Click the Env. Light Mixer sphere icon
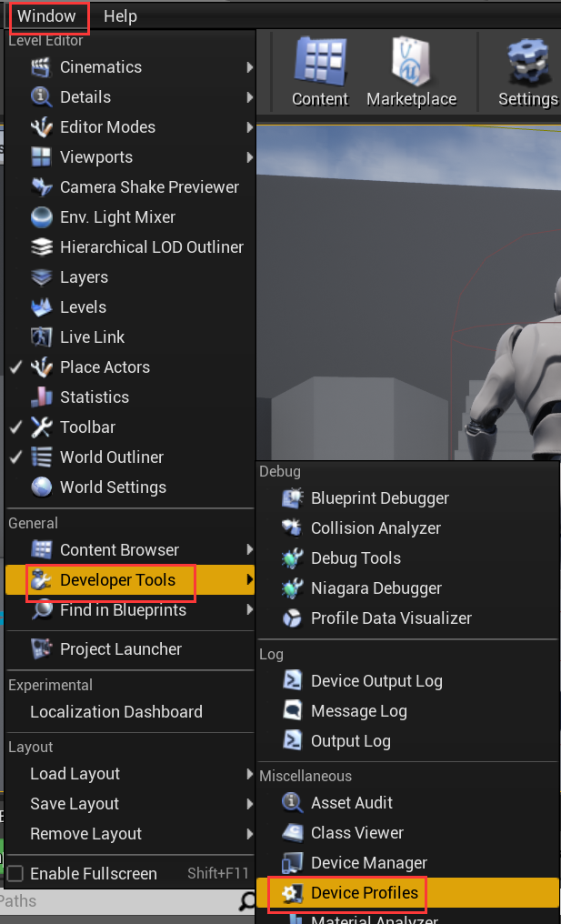 [x=41, y=217]
